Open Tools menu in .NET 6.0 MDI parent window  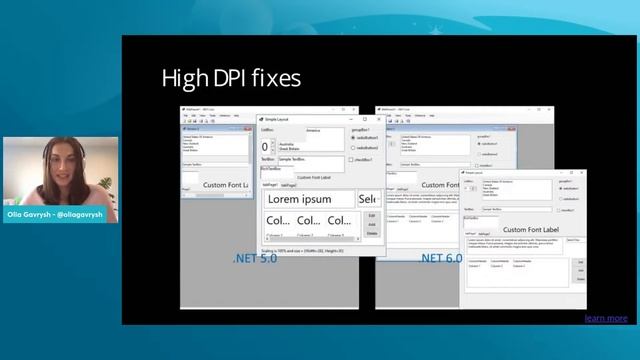click(x=408, y=116)
